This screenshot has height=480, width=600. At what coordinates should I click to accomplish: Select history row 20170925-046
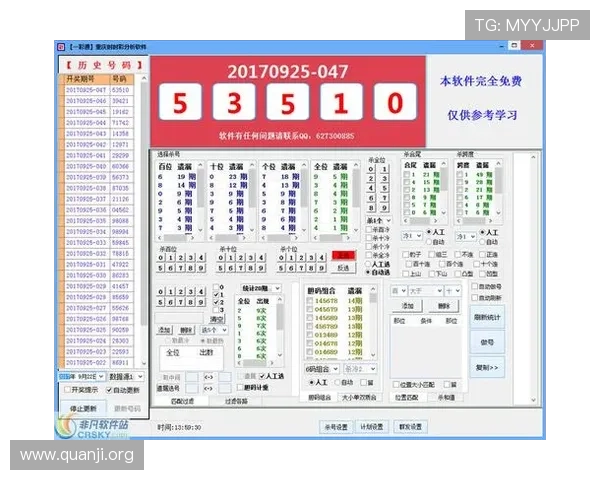coord(86,100)
